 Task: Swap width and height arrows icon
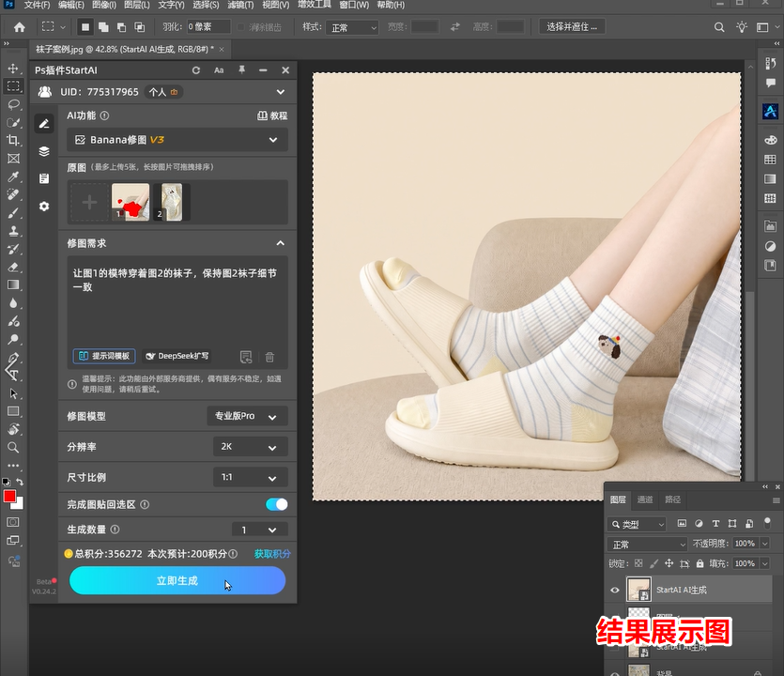coord(455,27)
